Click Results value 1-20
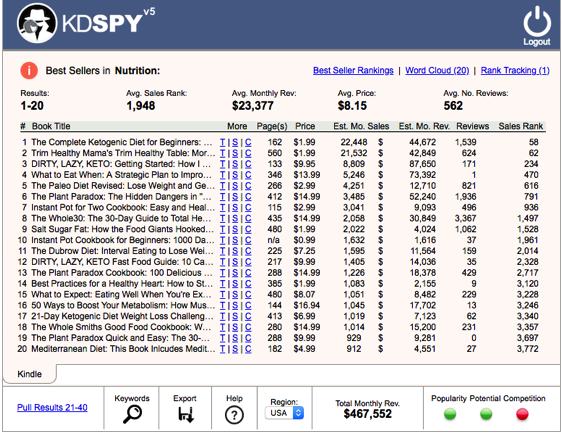The height and width of the screenshot is (434, 562). tap(32, 106)
